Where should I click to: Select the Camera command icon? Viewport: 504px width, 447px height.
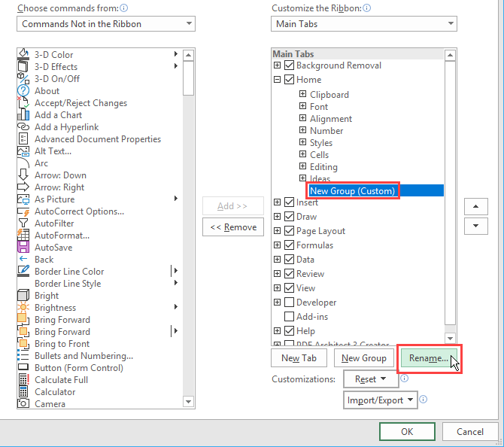[23, 404]
